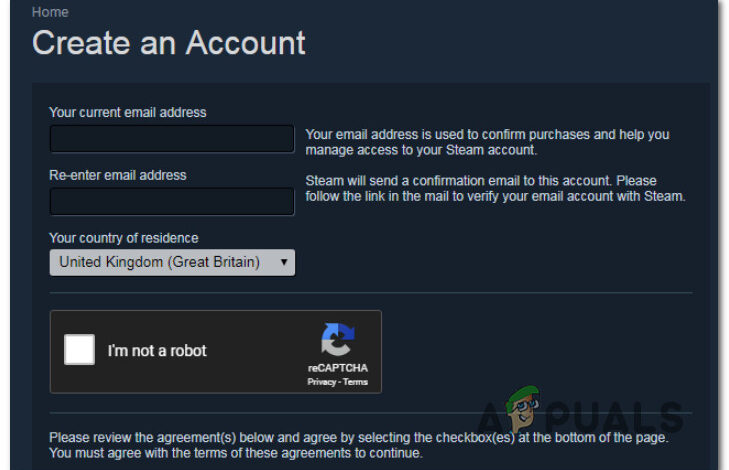729x470 pixels.
Task: Click the Create an Account heading
Action: [x=169, y=43]
